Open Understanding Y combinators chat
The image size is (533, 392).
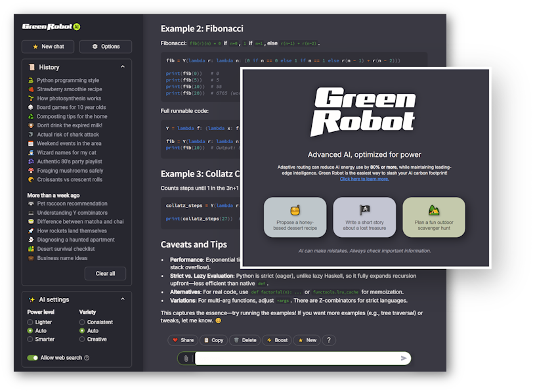[x=72, y=213]
